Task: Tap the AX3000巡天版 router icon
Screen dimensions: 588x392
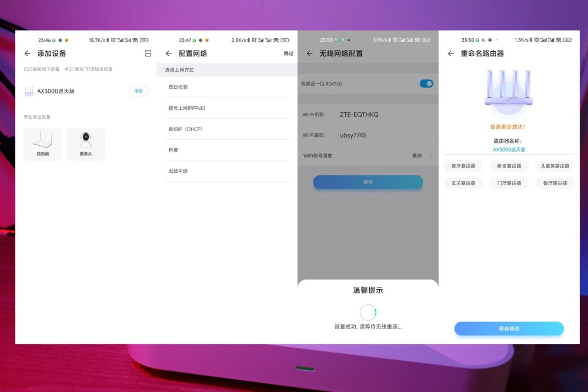Action: coord(29,91)
